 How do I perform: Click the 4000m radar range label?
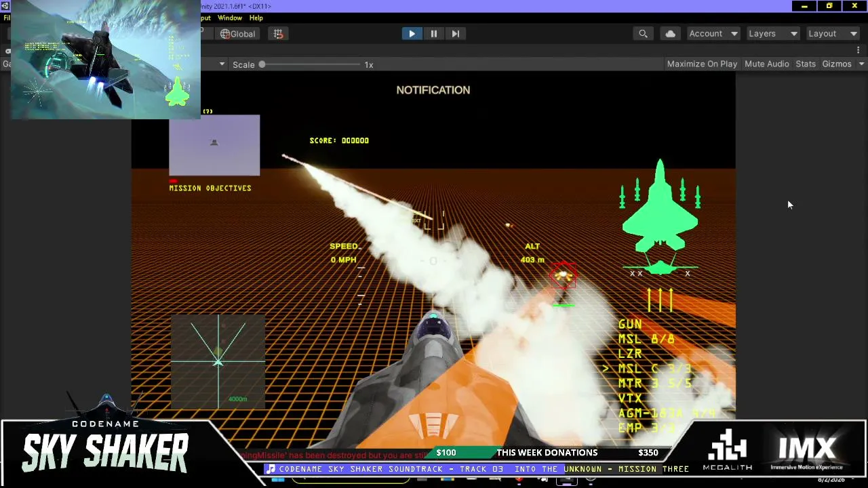pyautogui.click(x=237, y=399)
